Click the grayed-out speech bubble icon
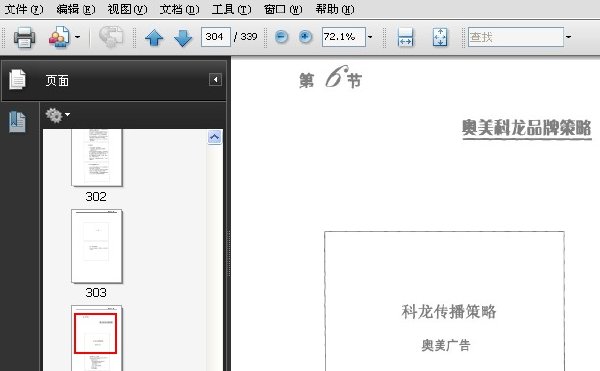The height and width of the screenshot is (371, 600). coord(111,37)
